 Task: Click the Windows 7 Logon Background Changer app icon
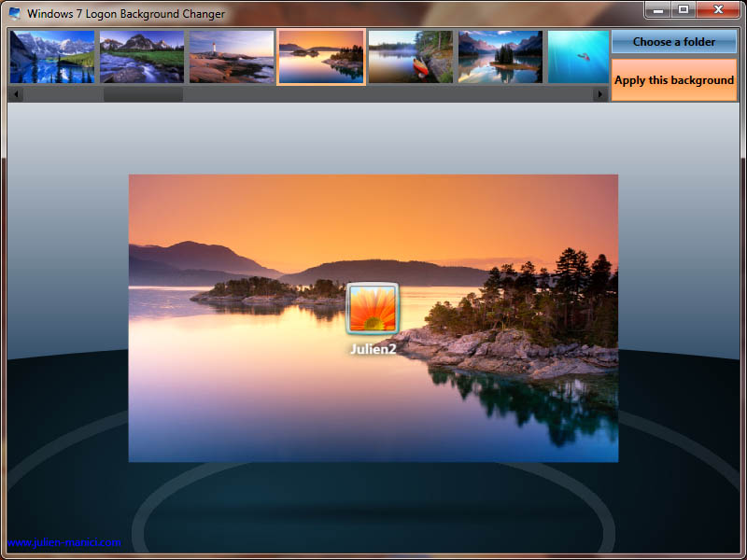(15, 13)
